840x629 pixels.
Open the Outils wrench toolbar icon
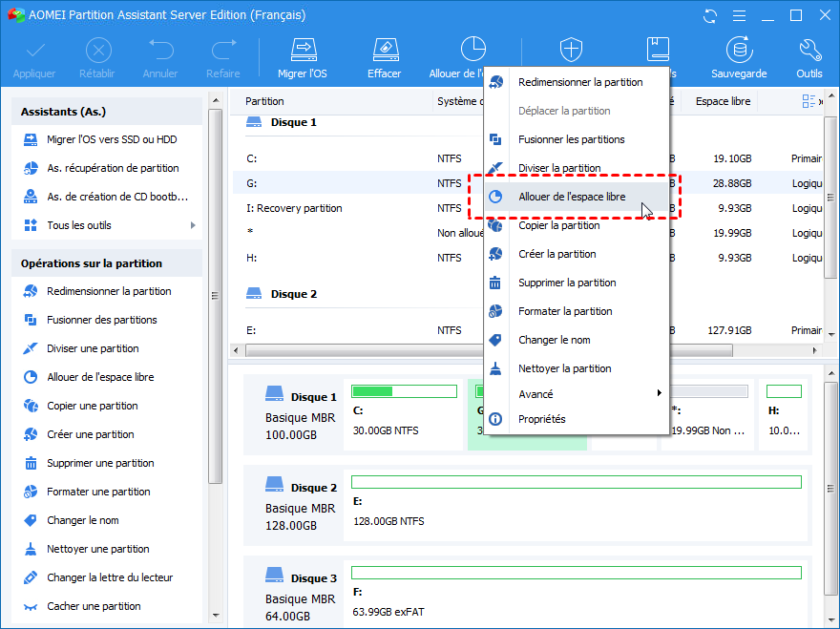[x=809, y=50]
